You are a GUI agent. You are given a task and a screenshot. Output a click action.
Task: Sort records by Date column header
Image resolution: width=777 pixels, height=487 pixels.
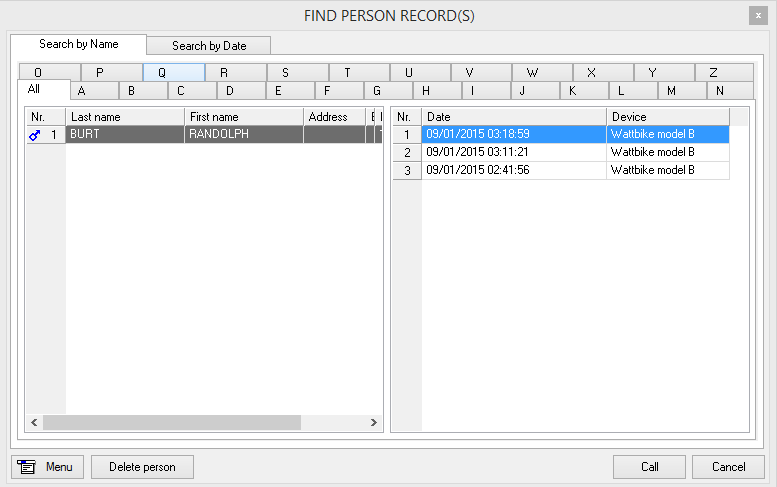[x=513, y=117]
